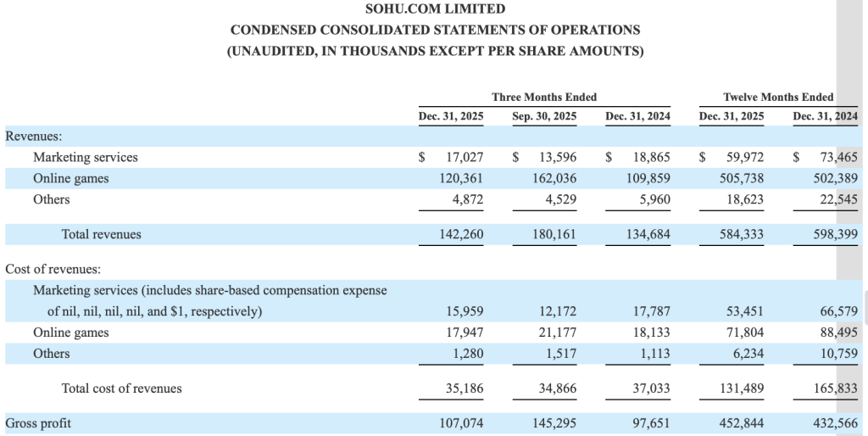Click the Online games label under Cost of revenues

point(70,333)
